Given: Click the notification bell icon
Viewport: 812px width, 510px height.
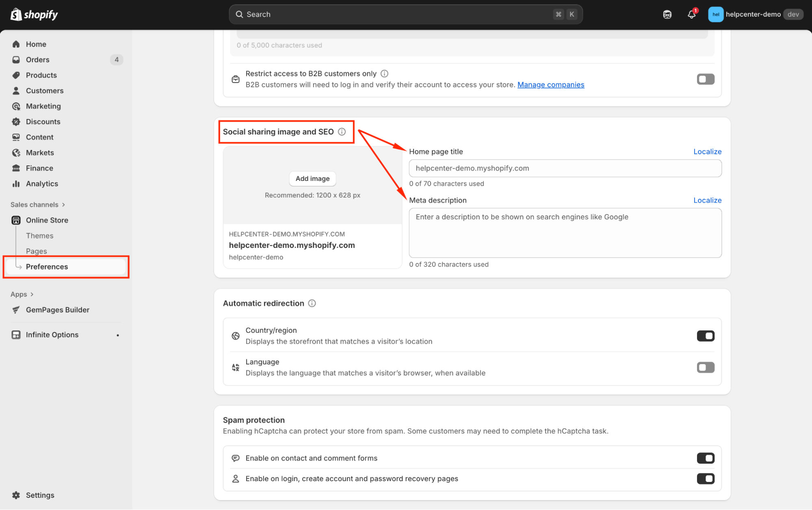Looking at the screenshot, I should [x=691, y=15].
